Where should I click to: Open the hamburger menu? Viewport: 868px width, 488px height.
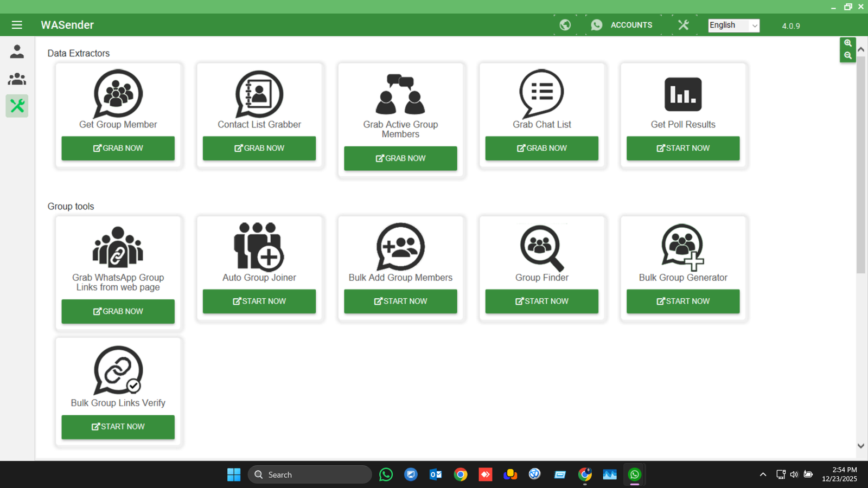(x=17, y=24)
